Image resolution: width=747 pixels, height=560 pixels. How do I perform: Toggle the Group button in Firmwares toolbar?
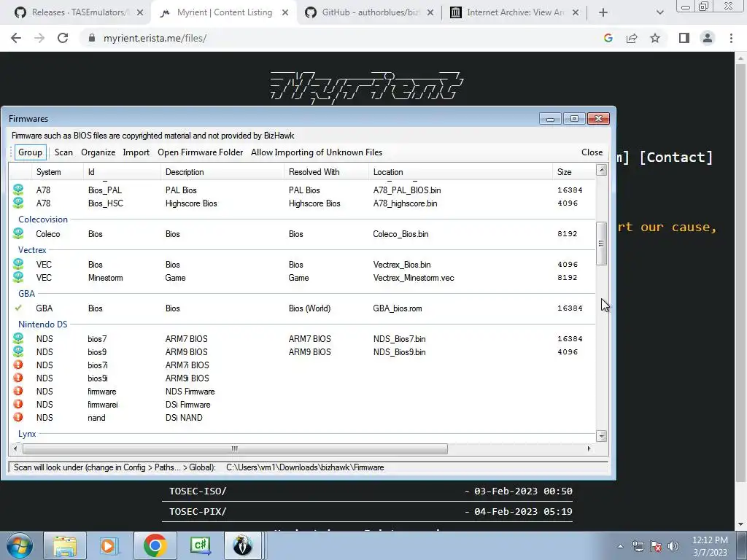[x=30, y=152]
